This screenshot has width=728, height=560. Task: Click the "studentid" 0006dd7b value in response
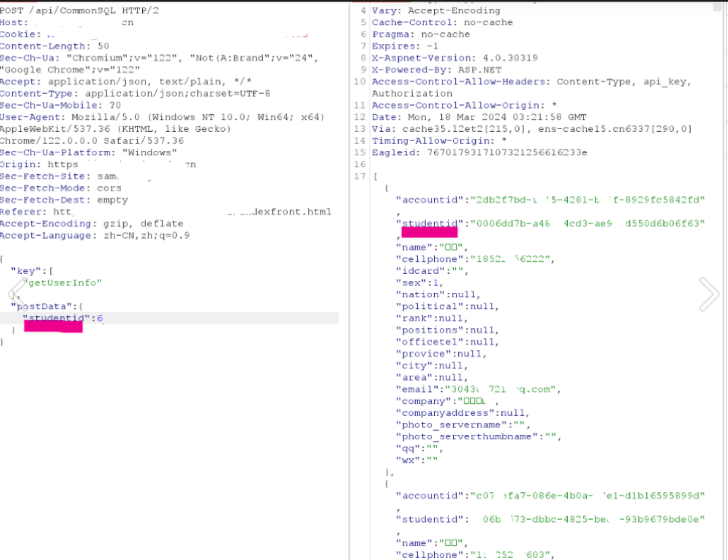[588, 223]
